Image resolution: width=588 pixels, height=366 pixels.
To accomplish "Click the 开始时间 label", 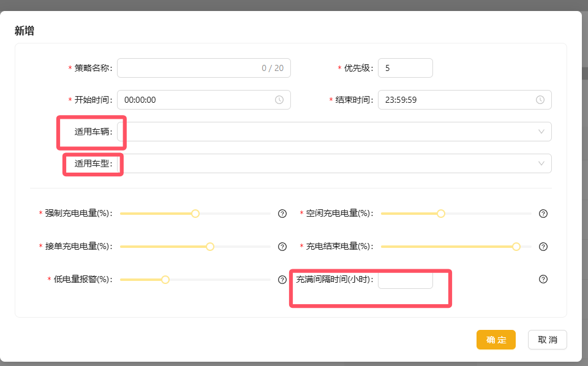I will (x=92, y=100).
